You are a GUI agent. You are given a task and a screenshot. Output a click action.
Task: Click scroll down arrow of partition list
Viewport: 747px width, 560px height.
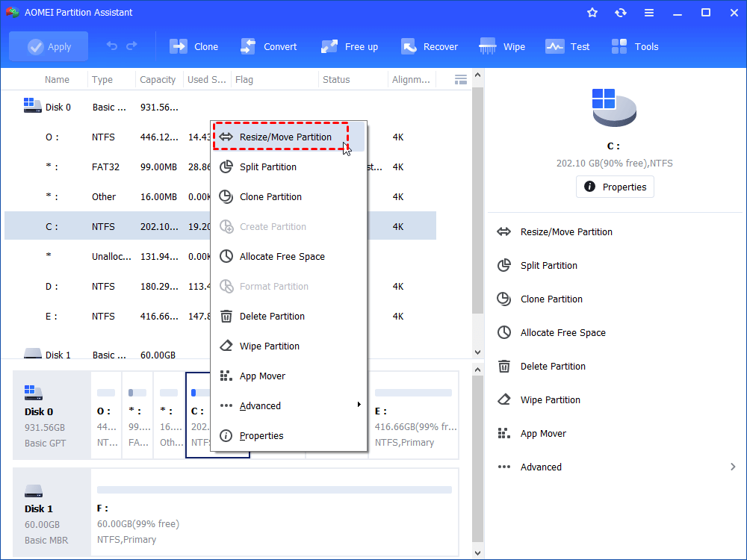[478, 352]
